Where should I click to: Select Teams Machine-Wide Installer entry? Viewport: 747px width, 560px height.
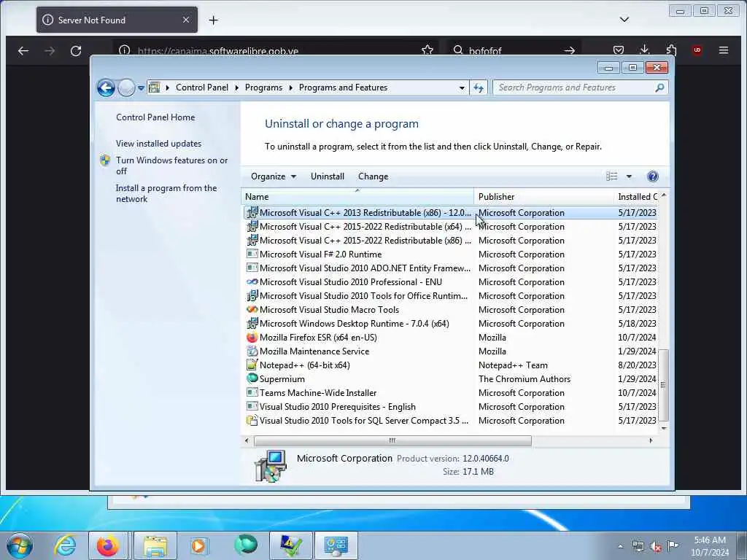coord(318,393)
